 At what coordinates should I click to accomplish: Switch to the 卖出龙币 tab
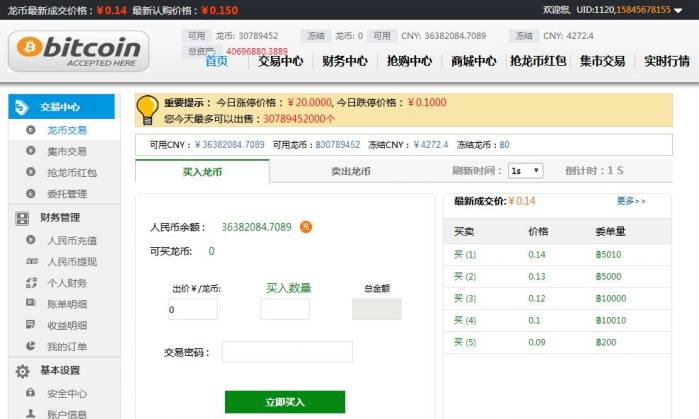[x=350, y=171]
